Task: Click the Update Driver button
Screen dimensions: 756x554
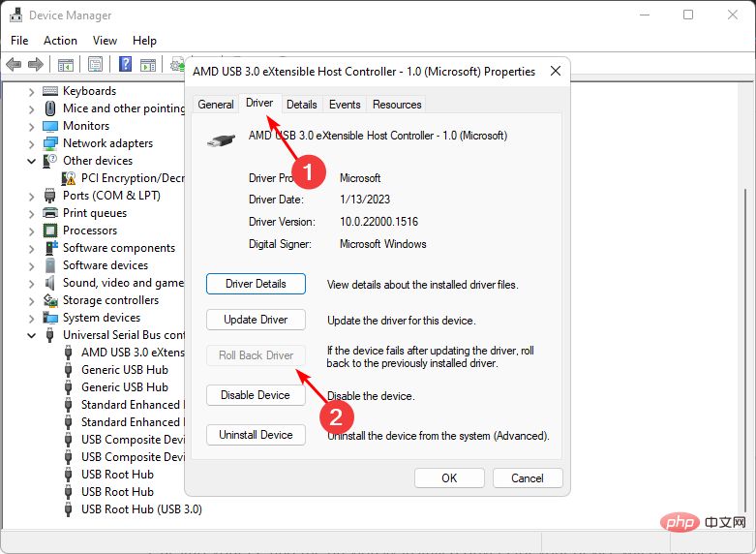Action: (x=256, y=320)
